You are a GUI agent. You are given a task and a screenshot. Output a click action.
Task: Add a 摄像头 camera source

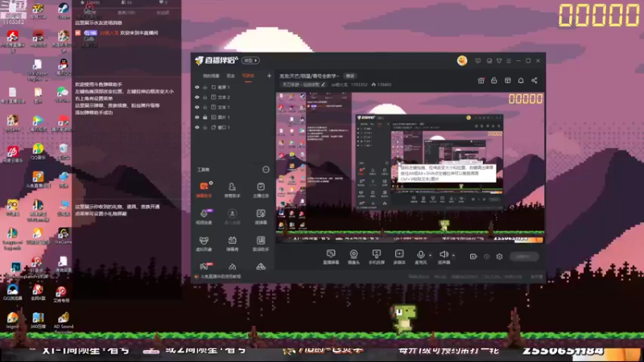(353, 257)
